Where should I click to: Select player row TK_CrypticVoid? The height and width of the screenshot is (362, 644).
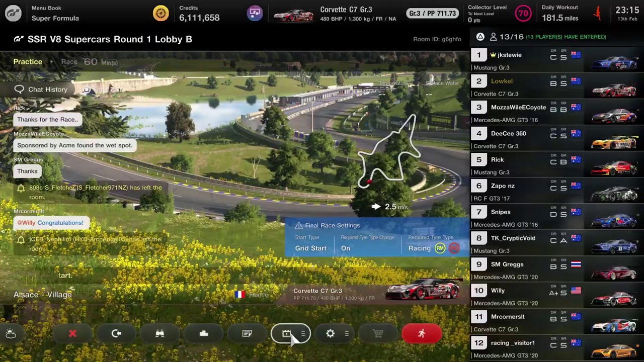[557, 243]
